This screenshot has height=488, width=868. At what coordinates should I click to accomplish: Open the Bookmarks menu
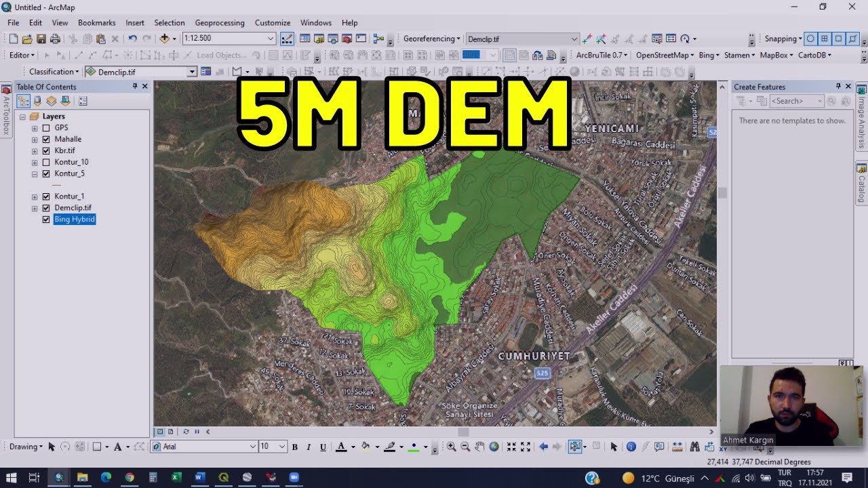coord(97,22)
